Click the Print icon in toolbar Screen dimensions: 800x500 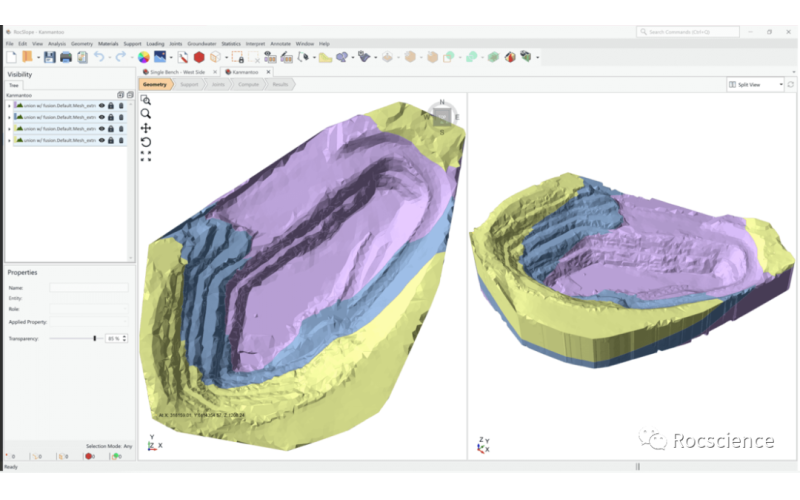pyautogui.click(x=65, y=57)
